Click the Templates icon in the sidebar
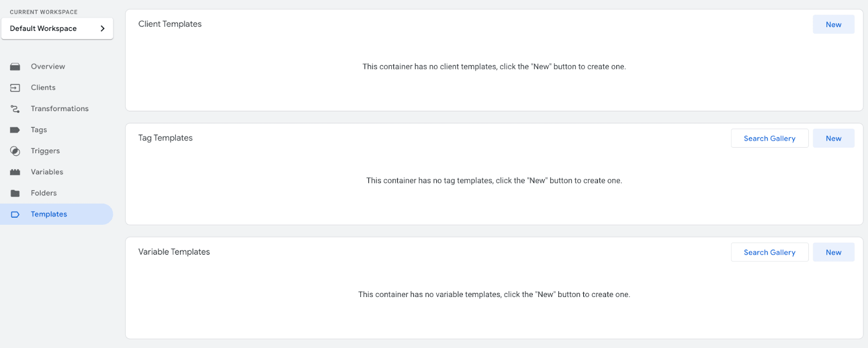Viewport: 868px width, 348px height. [15, 214]
